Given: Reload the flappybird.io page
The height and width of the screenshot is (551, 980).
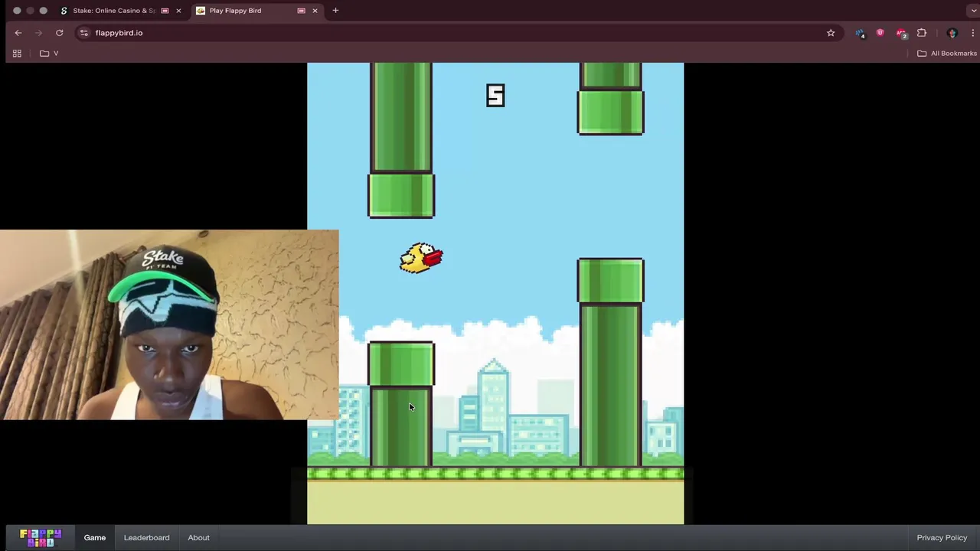Looking at the screenshot, I should (x=59, y=33).
